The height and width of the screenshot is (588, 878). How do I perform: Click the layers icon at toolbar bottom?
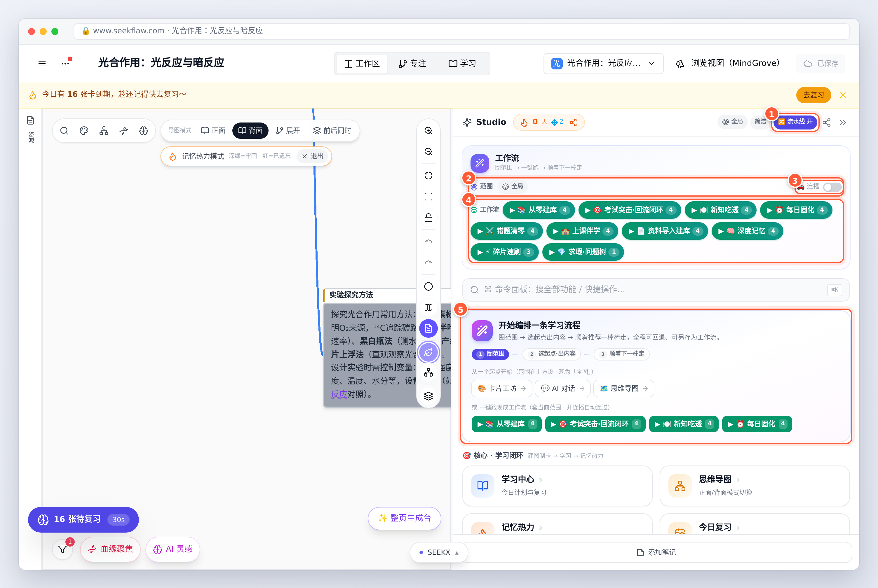[428, 396]
